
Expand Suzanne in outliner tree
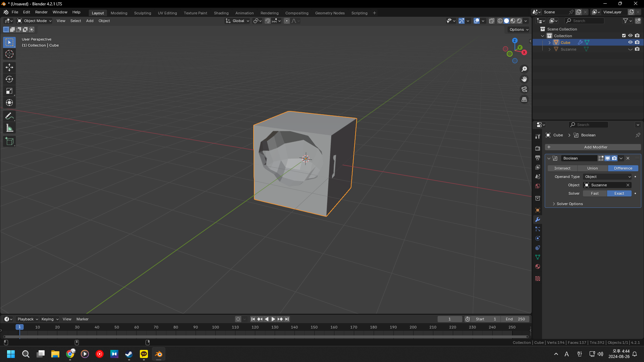point(549,49)
